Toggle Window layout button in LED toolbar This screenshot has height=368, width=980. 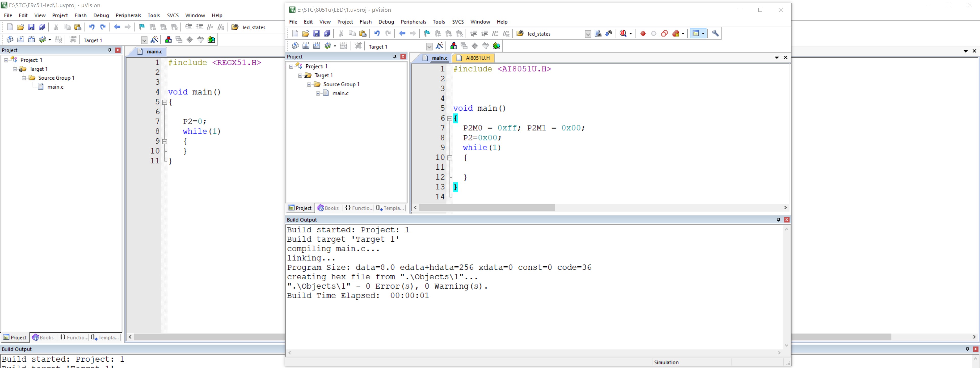pos(696,33)
